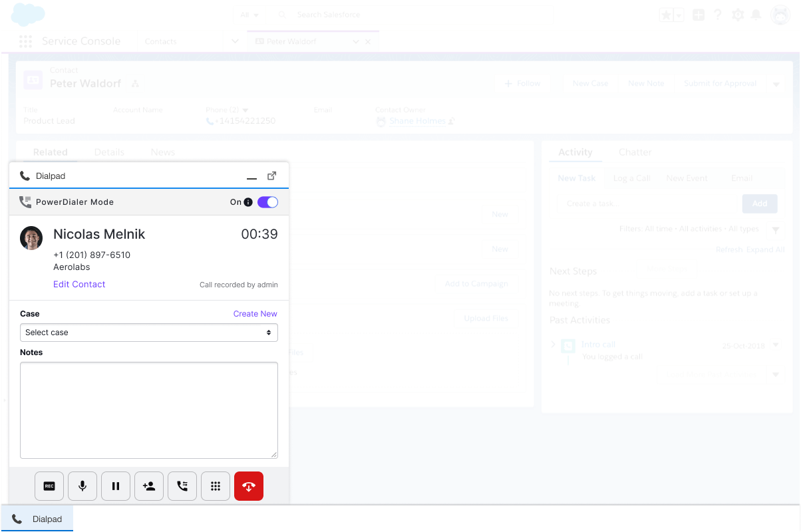Start call recording with REC button
Viewport: 801px width, 532px height.
coord(49,486)
